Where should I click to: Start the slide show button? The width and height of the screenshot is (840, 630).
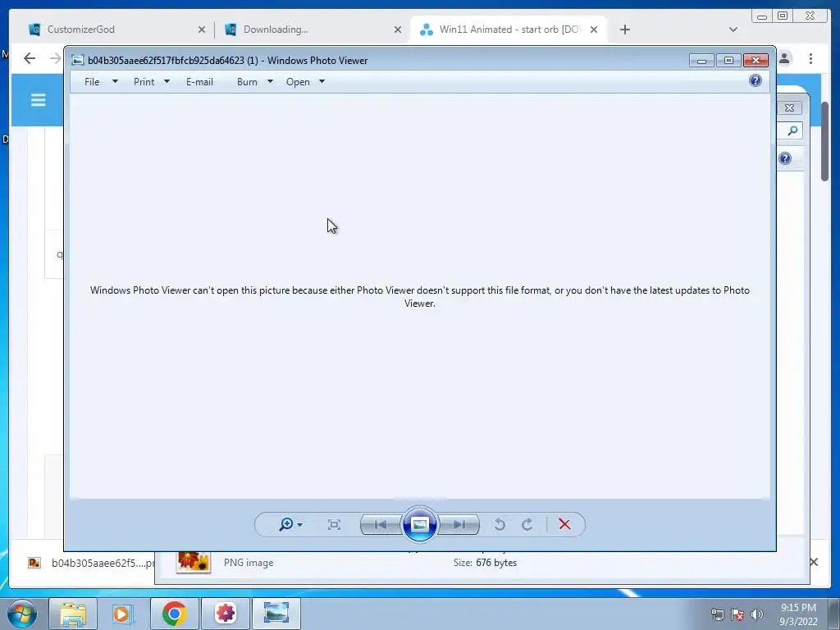(419, 524)
